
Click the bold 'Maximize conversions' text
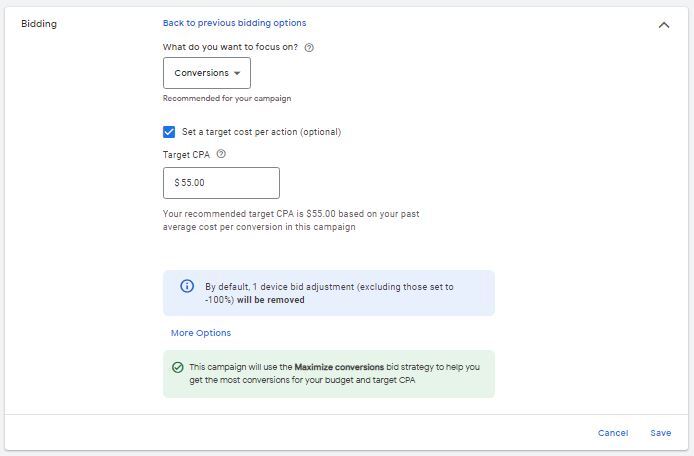coord(339,367)
